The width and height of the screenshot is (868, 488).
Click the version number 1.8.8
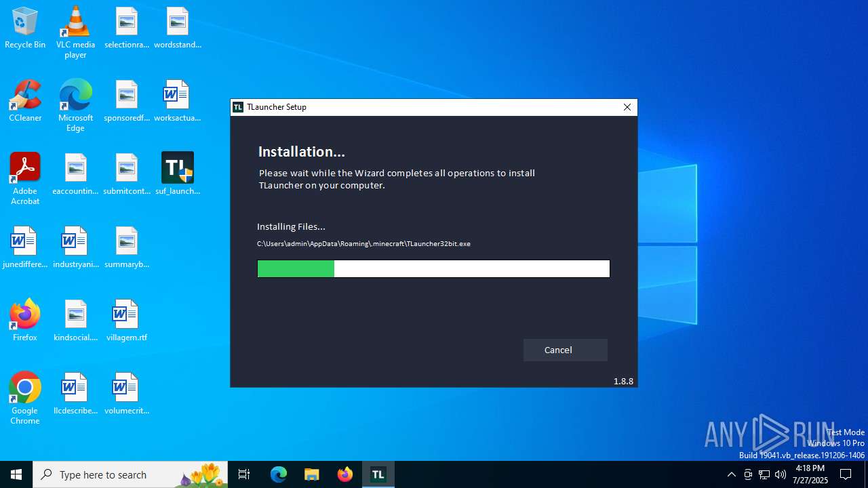point(623,381)
